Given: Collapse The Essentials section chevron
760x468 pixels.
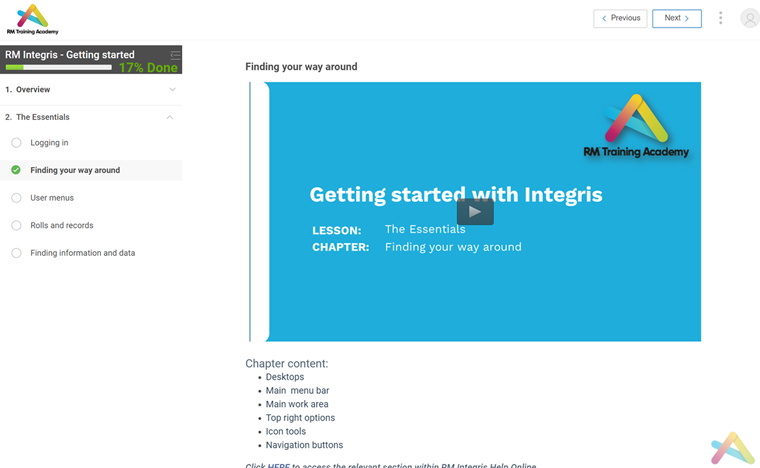Looking at the screenshot, I should click(170, 117).
